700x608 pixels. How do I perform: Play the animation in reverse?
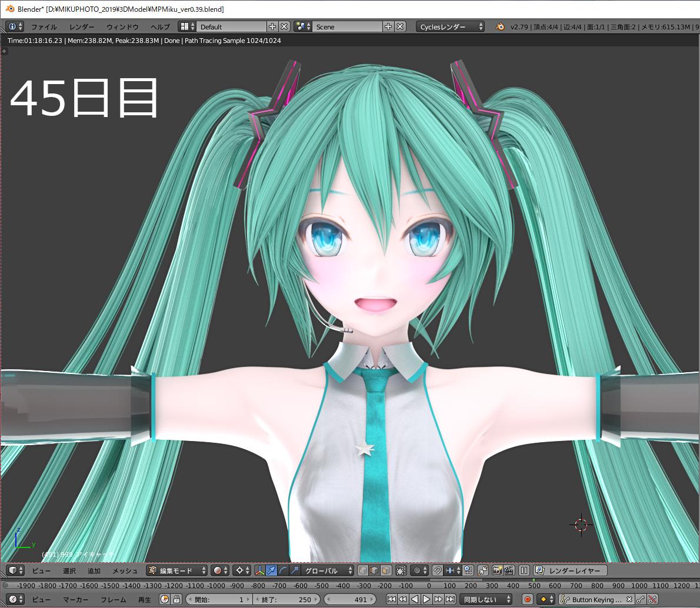pos(415,599)
